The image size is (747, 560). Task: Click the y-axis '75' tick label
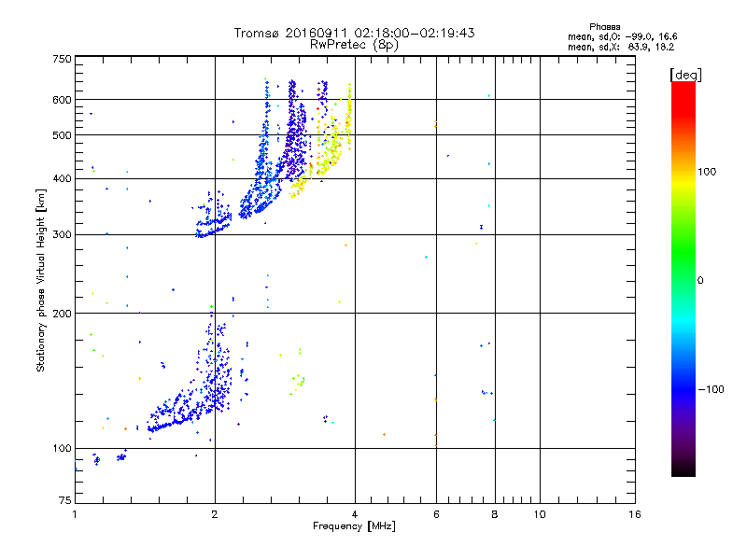[65, 500]
